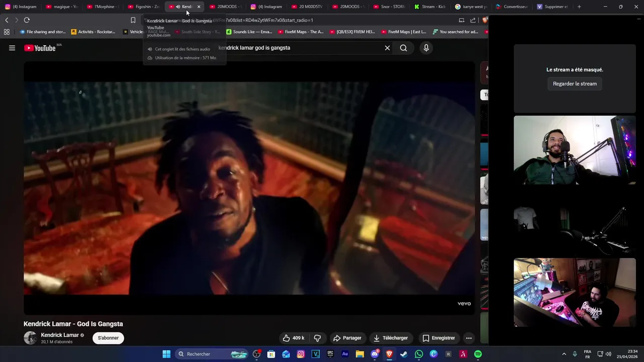The width and height of the screenshot is (644, 362).
Task: Open Spotify from the taskbar
Action: click(478, 354)
